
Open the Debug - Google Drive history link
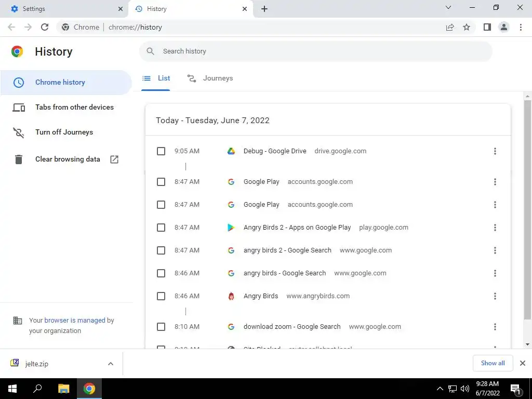pos(275,151)
